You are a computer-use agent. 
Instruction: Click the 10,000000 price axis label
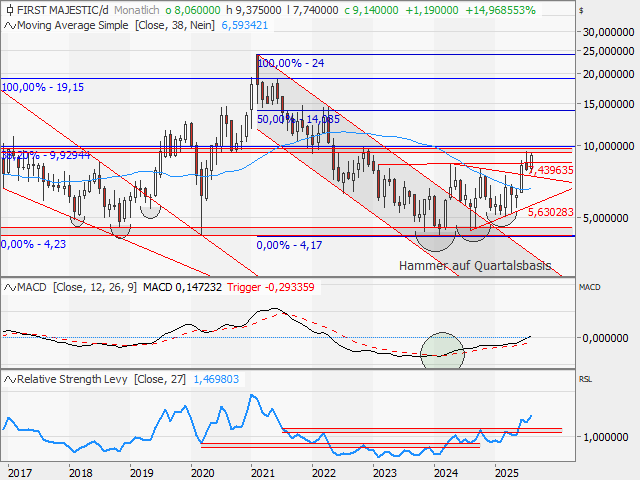pos(609,146)
